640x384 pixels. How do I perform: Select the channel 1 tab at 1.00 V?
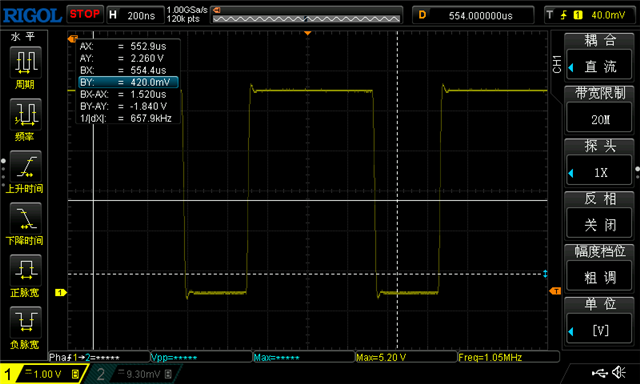[43, 374]
